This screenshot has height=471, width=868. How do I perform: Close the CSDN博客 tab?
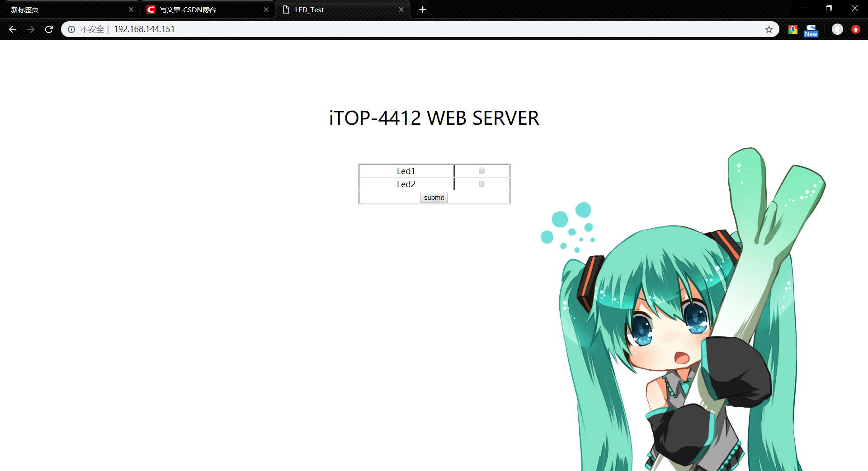[266, 9]
